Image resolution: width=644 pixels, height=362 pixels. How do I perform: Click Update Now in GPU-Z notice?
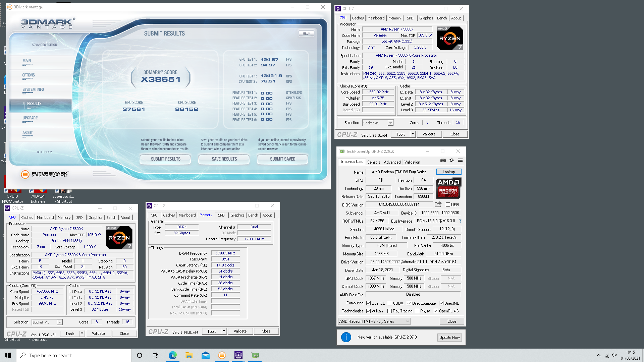click(449, 338)
